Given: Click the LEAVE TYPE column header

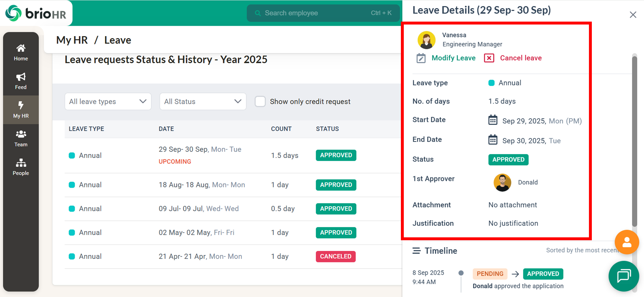Looking at the screenshot, I should tap(86, 129).
